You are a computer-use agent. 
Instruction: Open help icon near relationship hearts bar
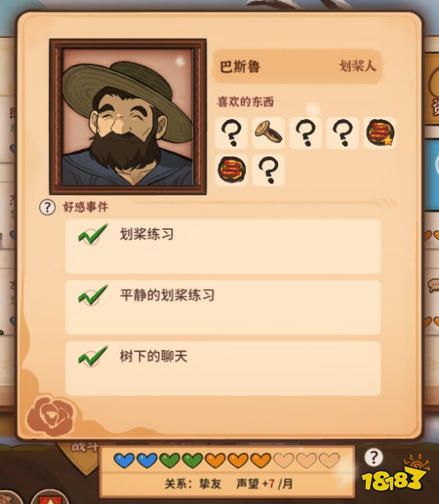tap(373, 456)
